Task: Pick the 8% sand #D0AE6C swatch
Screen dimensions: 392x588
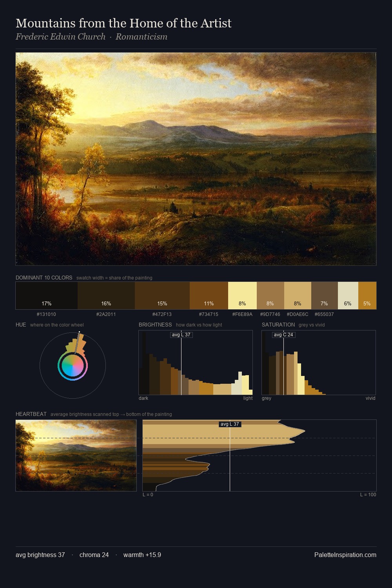Action: (298, 296)
